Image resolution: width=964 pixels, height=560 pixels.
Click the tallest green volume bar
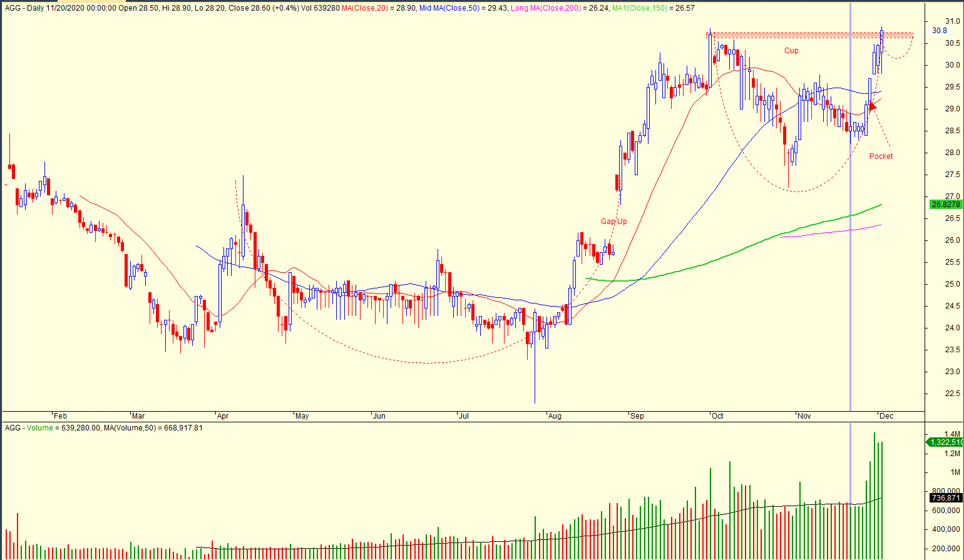coord(874,494)
